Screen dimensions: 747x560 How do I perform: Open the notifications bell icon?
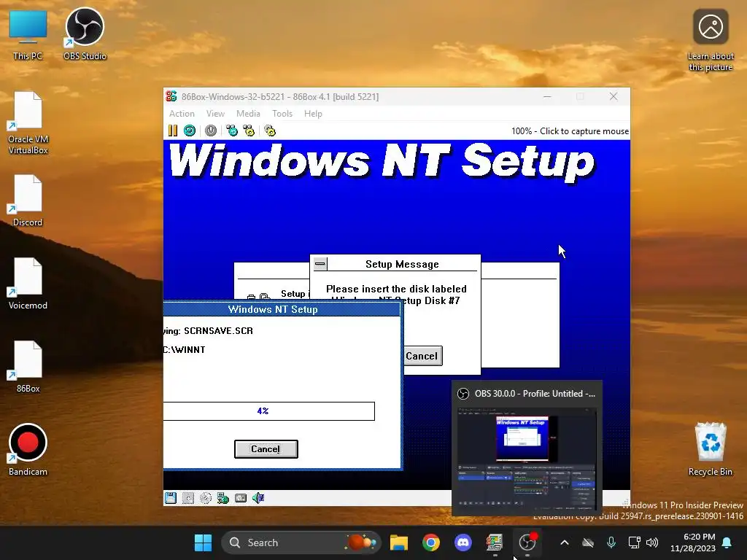pos(727,542)
